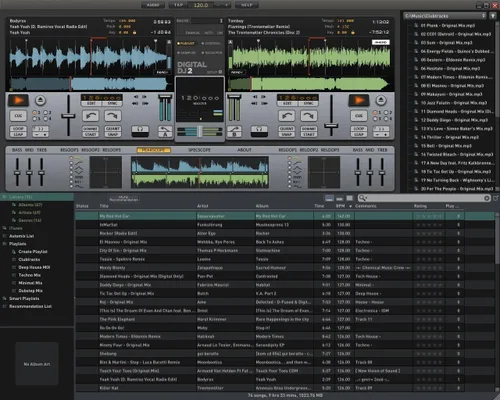Select hot cue 4 on Deck A

point(45,119)
